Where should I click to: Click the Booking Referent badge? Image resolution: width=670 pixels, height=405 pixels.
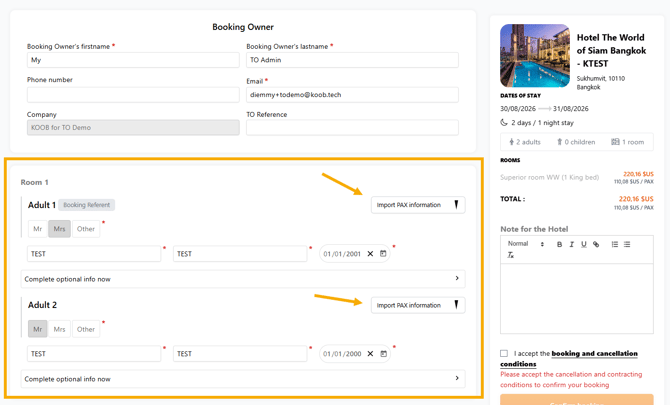tap(86, 205)
